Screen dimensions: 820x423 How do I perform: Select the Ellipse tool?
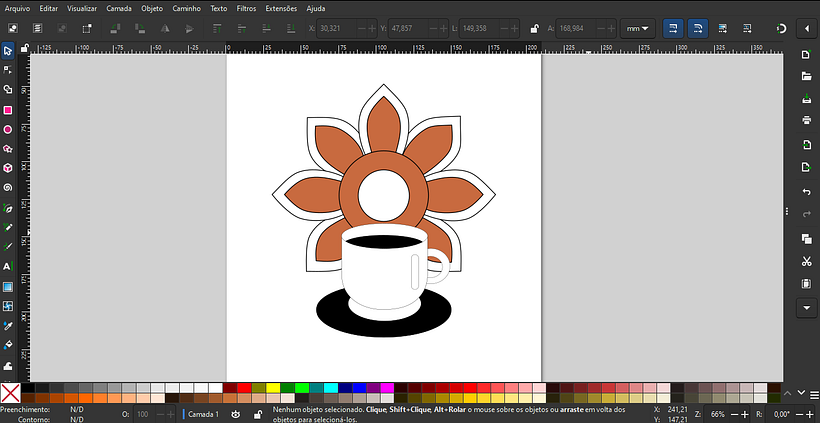tap(8, 129)
